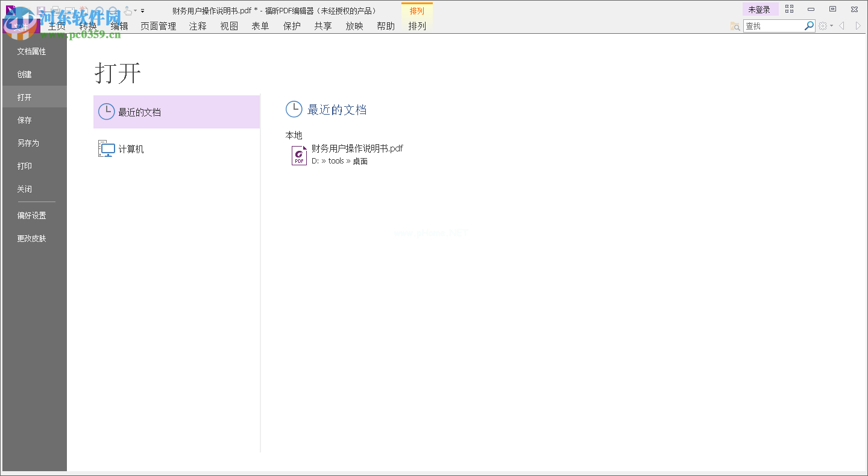
Task: Click the clock icon in the 最近的文档 heading
Action: (x=294, y=109)
